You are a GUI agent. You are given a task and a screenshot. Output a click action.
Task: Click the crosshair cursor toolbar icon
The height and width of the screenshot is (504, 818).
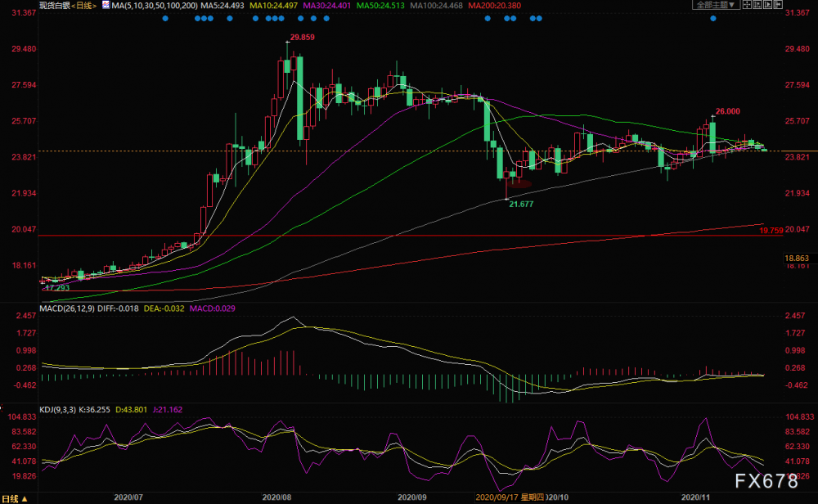tap(747, 5)
